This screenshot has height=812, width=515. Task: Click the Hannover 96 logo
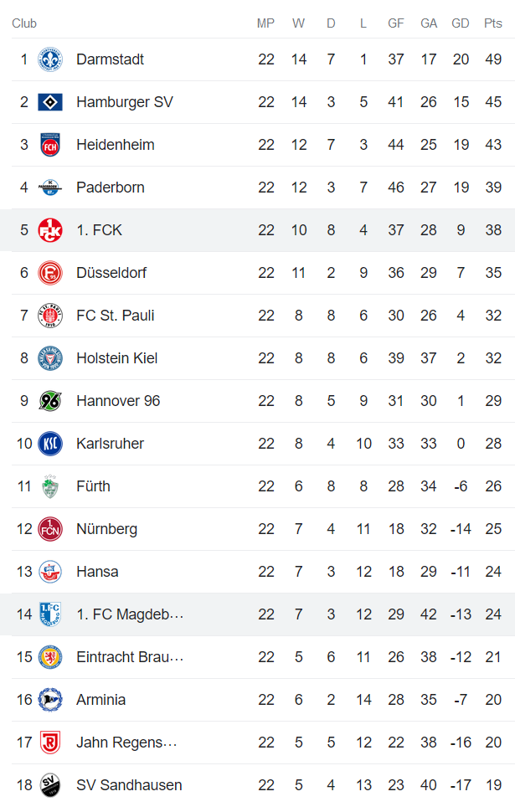tap(50, 401)
